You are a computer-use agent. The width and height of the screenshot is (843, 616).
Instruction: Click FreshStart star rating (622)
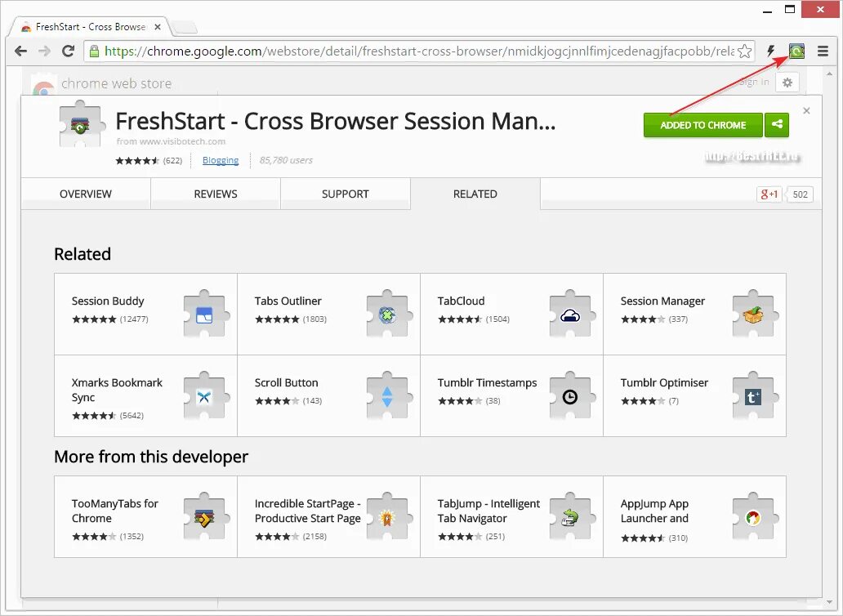(x=149, y=160)
